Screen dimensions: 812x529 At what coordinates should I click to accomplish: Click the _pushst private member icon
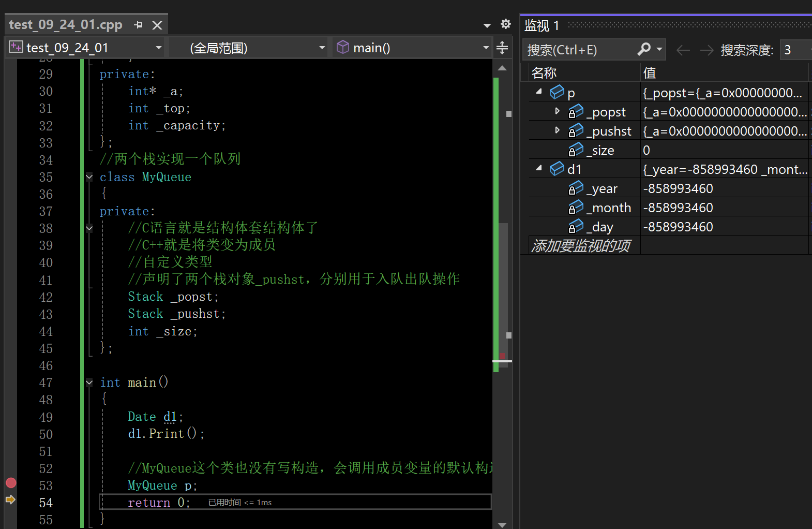click(x=576, y=130)
